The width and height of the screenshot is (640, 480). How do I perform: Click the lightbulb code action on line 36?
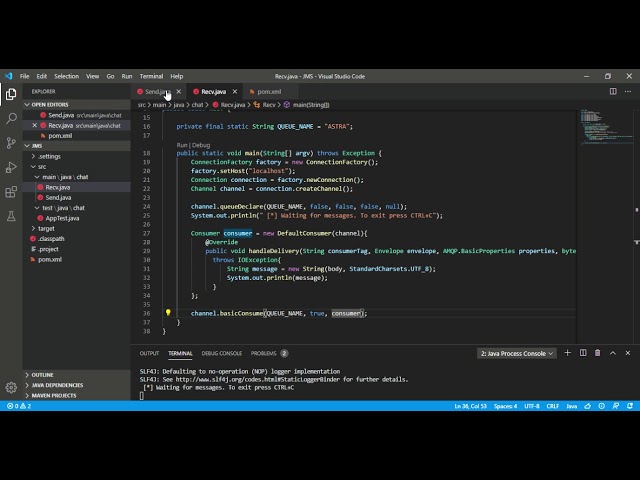[x=168, y=313]
